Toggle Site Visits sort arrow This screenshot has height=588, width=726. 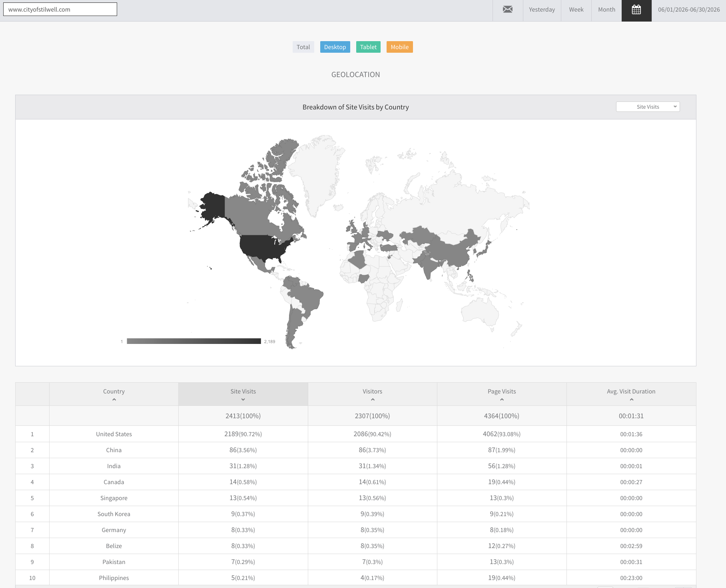point(243,399)
